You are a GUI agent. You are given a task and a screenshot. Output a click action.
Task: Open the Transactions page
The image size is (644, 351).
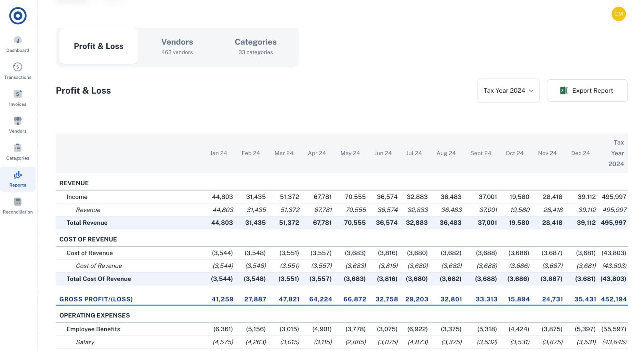coord(18,71)
